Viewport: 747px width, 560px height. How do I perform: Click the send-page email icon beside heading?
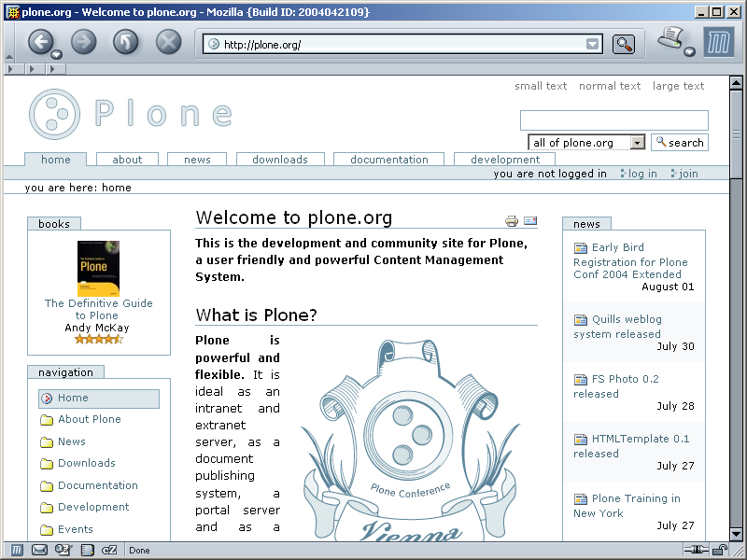point(530,220)
